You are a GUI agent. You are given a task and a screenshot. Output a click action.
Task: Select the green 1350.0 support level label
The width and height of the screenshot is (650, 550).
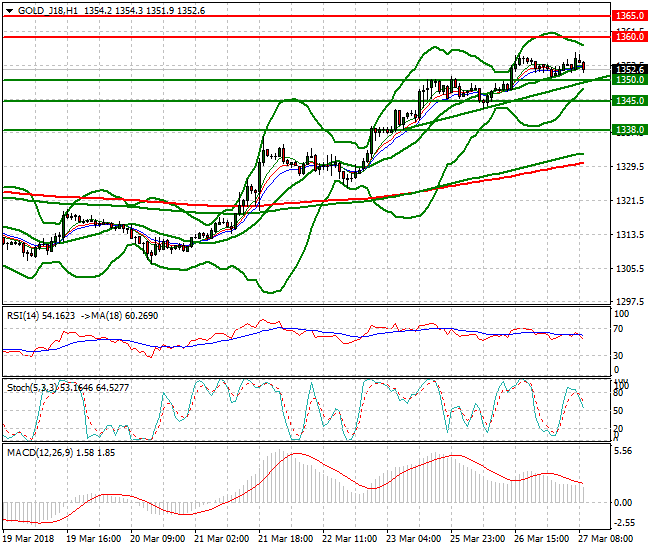point(630,80)
